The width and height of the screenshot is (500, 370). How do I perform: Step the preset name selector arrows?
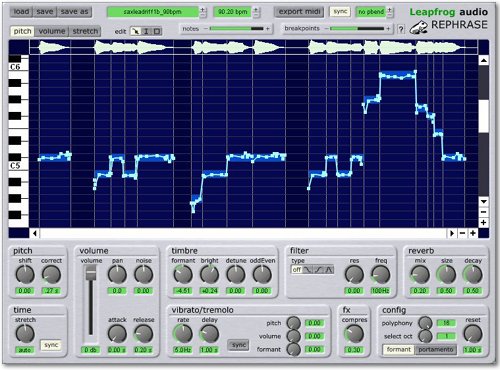203,12
